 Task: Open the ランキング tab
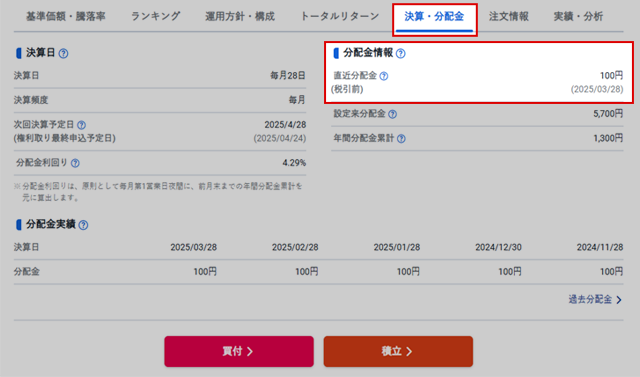tap(156, 16)
